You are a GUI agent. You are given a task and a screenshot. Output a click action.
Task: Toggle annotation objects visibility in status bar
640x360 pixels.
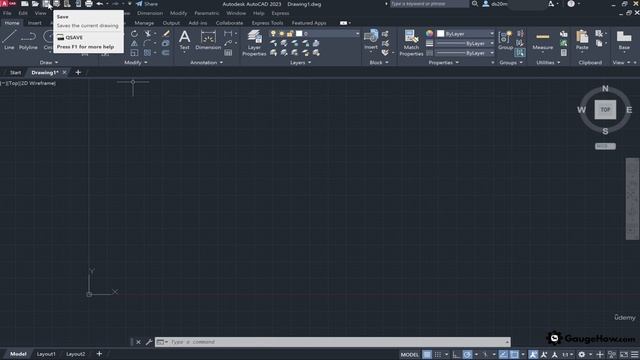pyautogui.click(x=533, y=354)
